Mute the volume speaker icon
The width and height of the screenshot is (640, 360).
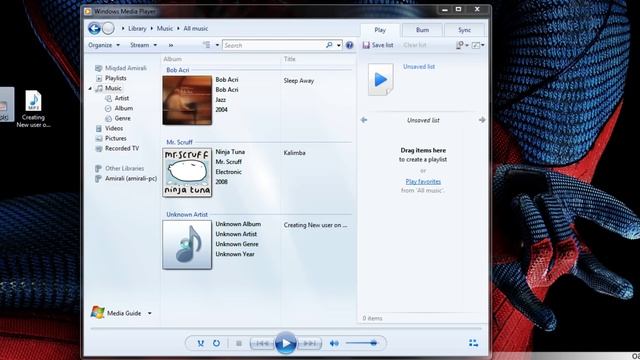pos(334,343)
